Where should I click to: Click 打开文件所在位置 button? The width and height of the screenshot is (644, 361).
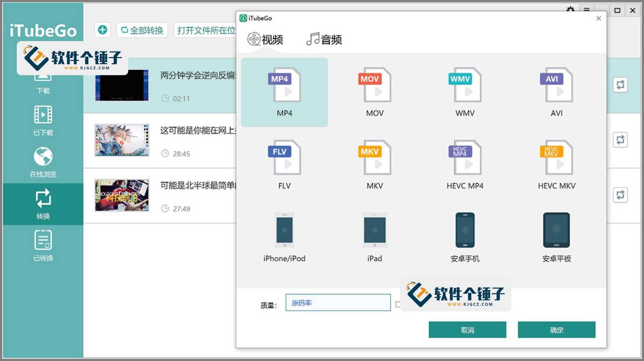[205, 30]
